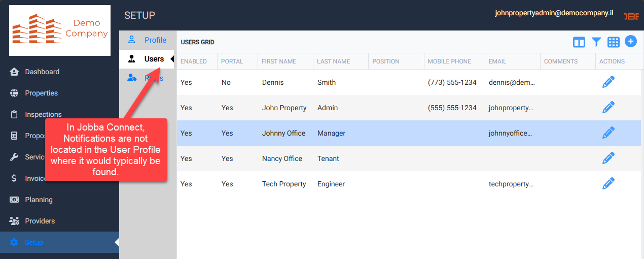Click the columns layout icon in Users Grid
This screenshot has width=644, height=259.
579,42
